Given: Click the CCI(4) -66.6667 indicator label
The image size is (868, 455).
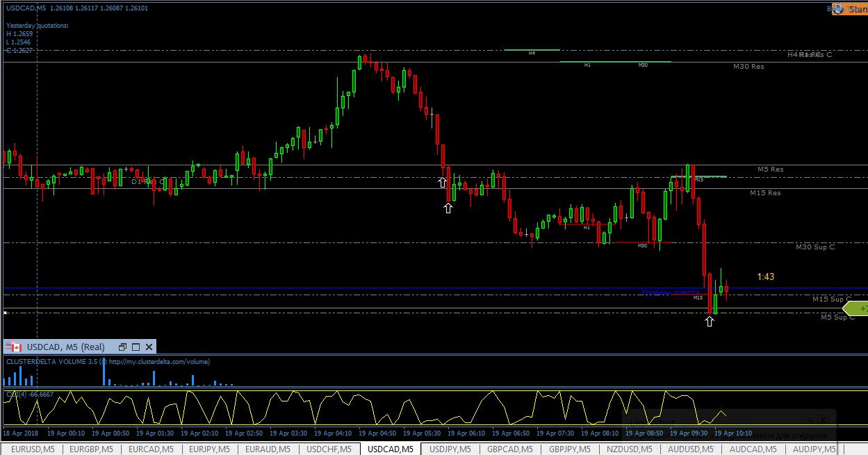Looking at the screenshot, I should tap(30, 395).
